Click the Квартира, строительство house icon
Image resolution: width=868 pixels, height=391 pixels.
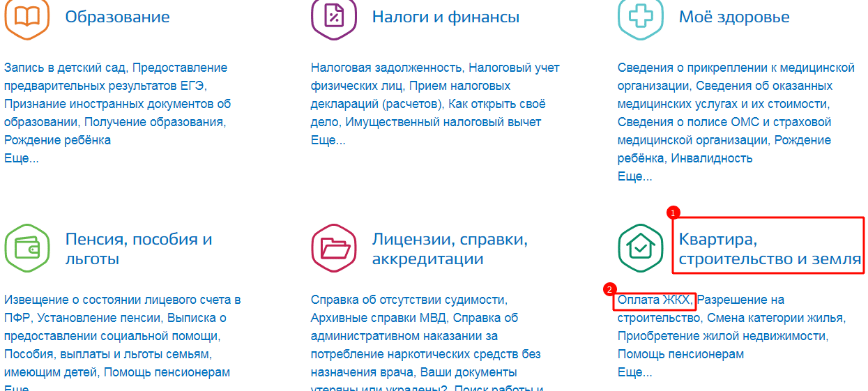[640, 248]
